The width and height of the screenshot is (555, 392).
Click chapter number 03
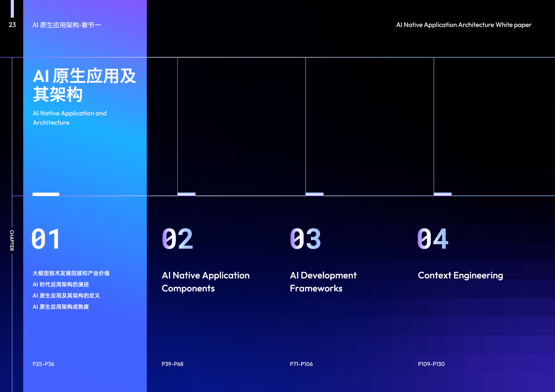point(305,239)
